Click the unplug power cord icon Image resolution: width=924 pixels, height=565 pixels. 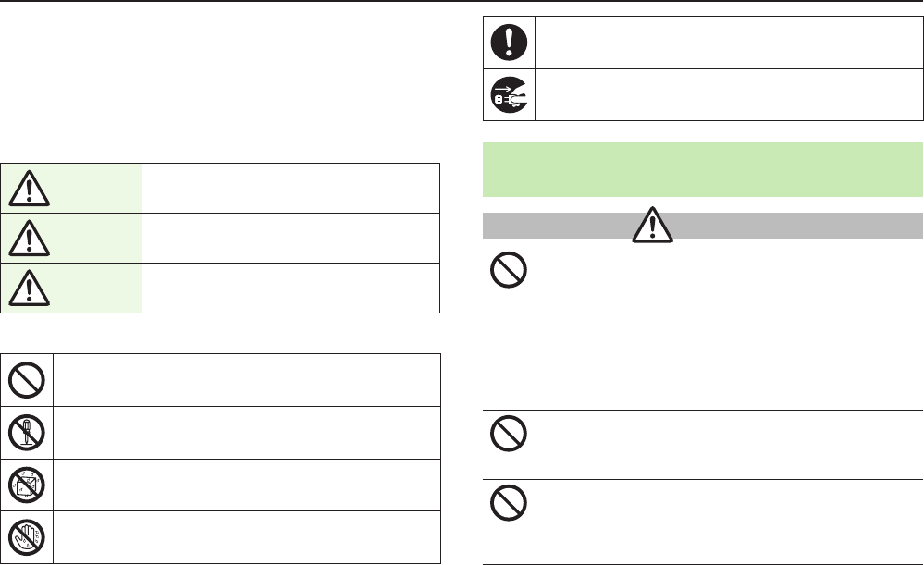pyautogui.click(x=509, y=94)
